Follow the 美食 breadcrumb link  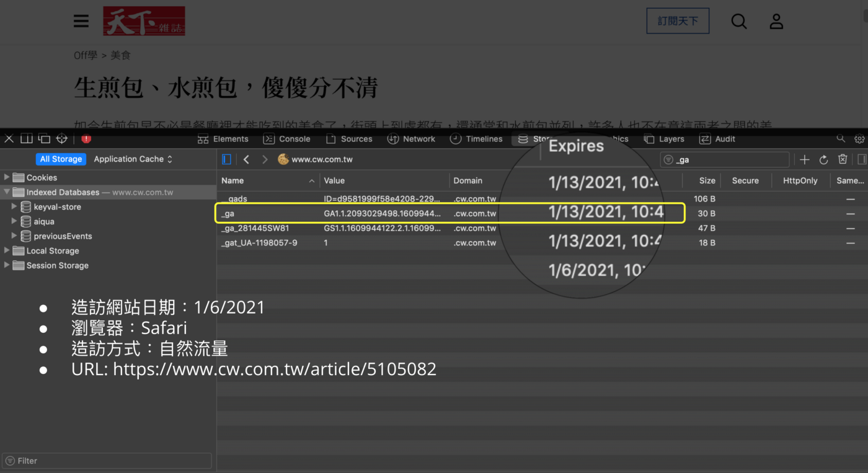click(120, 55)
